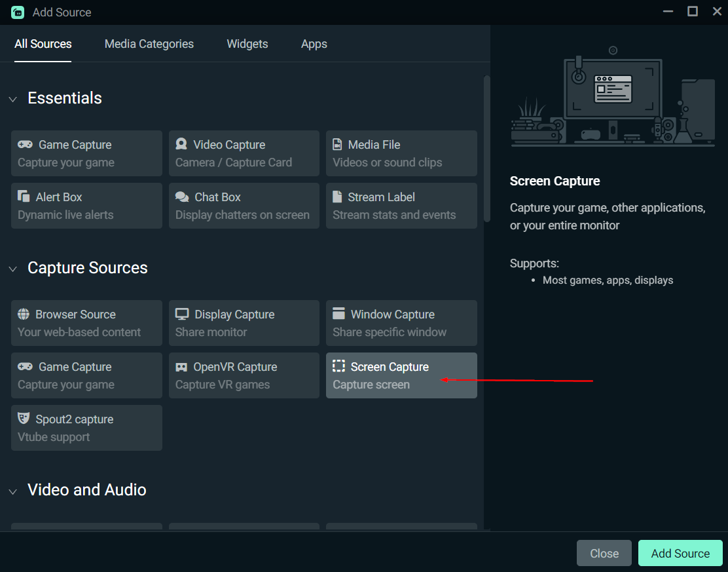Select the Chat Box icon
The image size is (728, 572).
pyautogui.click(x=181, y=196)
